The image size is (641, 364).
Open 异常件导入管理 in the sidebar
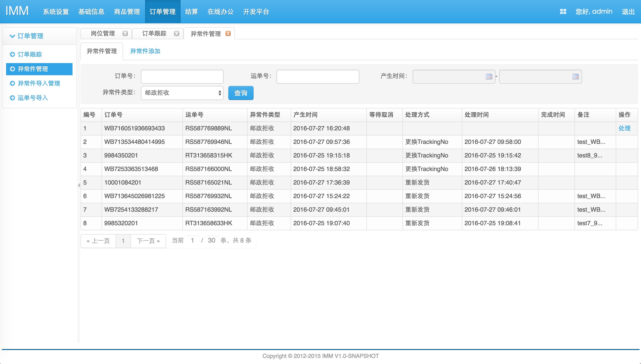pos(39,83)
